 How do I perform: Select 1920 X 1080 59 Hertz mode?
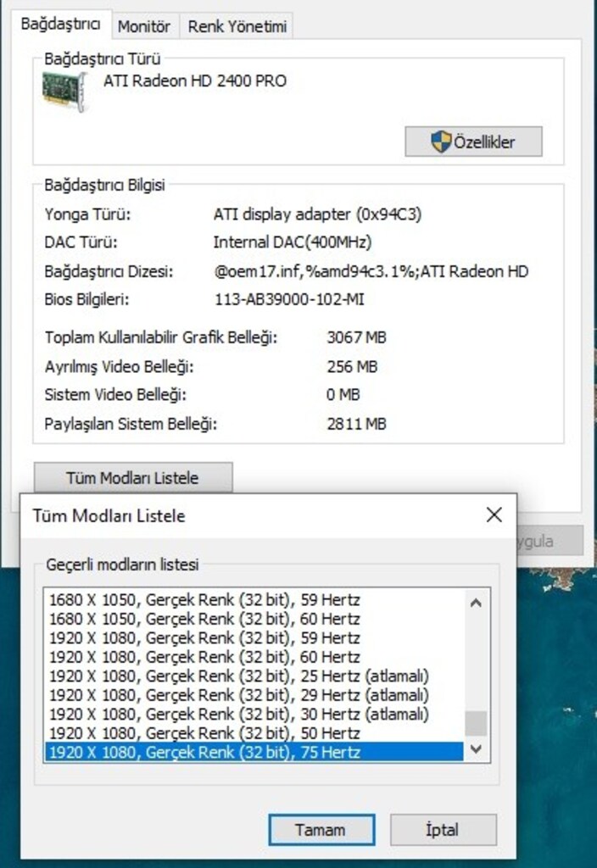[254, 638]
